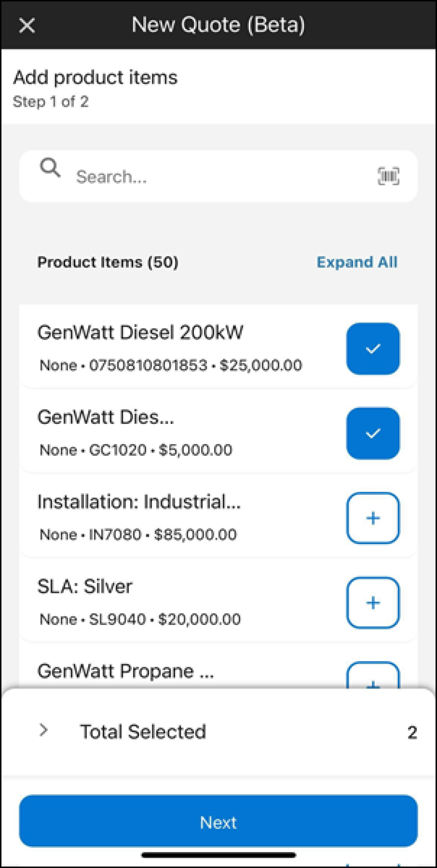Image resolution: width=437 pixels, height=868 pixels.
Task: Select the Installation: Industrial product name
Action: tap(139, 502)
